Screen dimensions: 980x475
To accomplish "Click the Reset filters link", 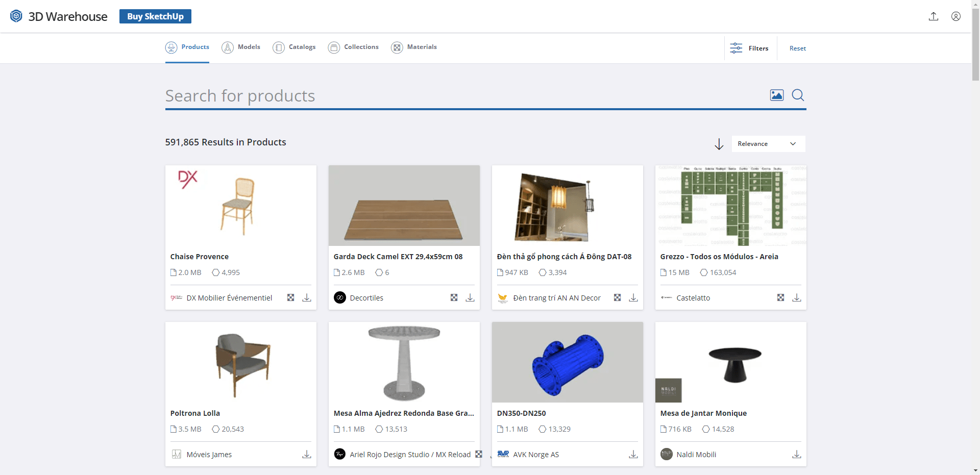I will click(x=798, y=48).
